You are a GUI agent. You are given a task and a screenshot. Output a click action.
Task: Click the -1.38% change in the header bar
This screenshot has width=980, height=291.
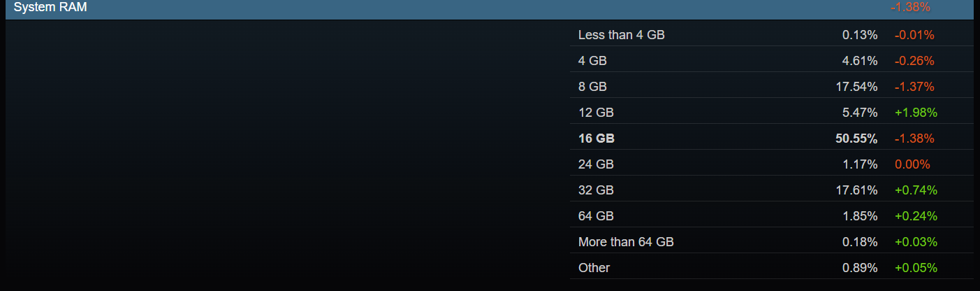click(910, 8)
